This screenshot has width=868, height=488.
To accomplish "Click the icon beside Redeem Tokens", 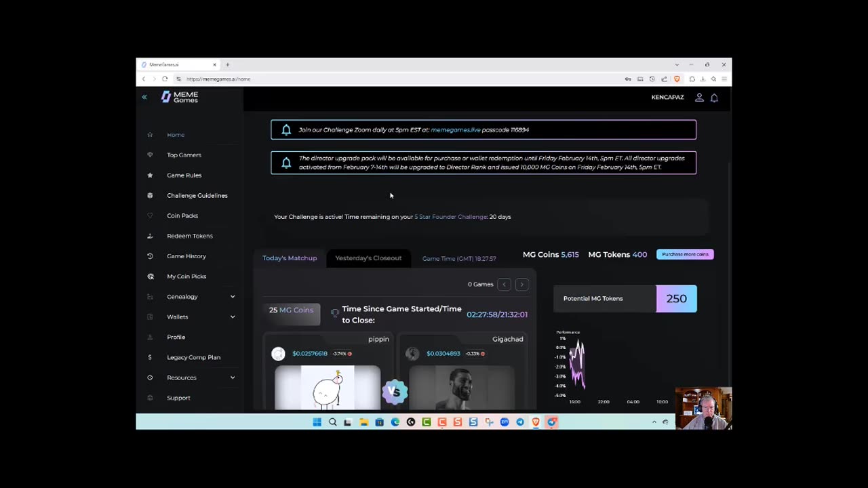I will click(x=150, y=236).
